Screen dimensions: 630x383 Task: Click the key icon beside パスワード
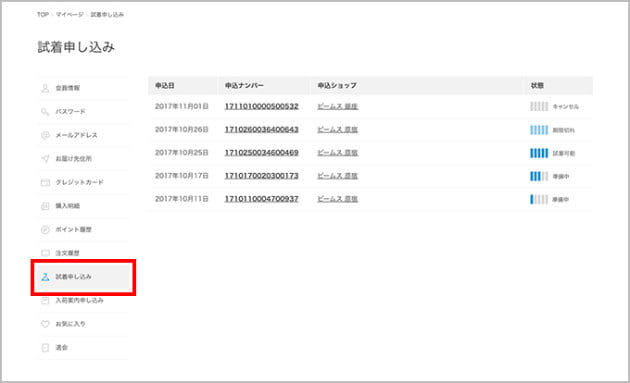click(45, 111)
